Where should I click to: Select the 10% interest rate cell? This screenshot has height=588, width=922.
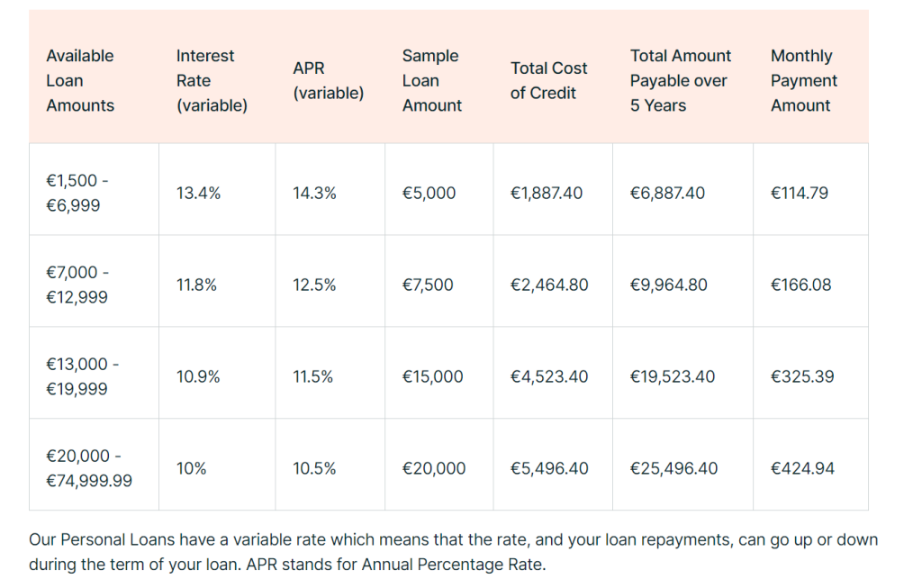pos(191,468)
